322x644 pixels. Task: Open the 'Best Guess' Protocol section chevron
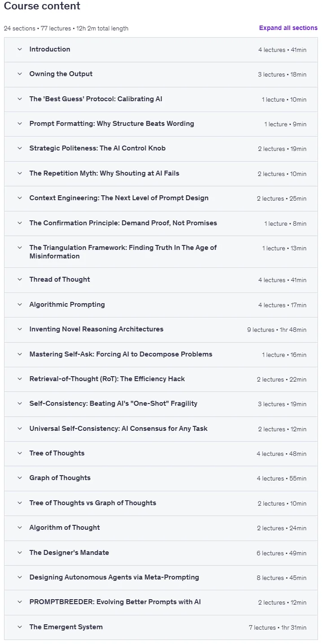tap(20, 99)
